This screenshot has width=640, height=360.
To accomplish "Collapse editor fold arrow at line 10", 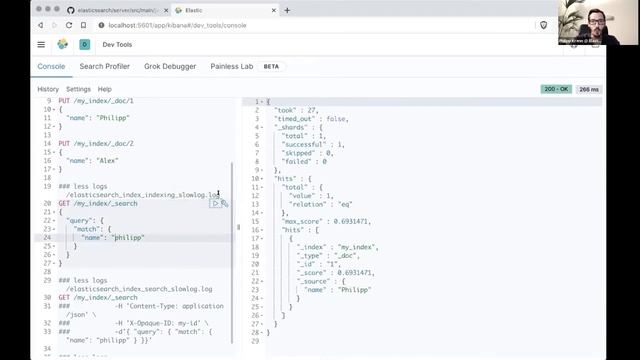I will (53, 109).
